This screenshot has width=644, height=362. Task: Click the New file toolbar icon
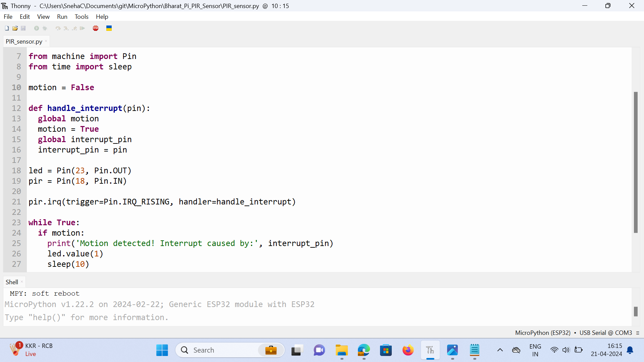pyautogui.click(x=7, y=28)
